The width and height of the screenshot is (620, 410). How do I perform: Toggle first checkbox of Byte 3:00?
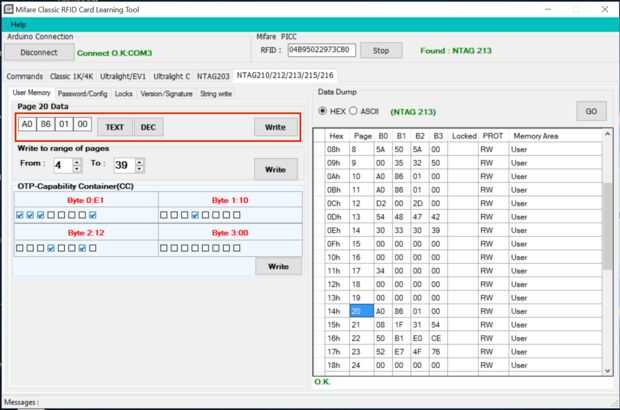[x=164, y=248]
